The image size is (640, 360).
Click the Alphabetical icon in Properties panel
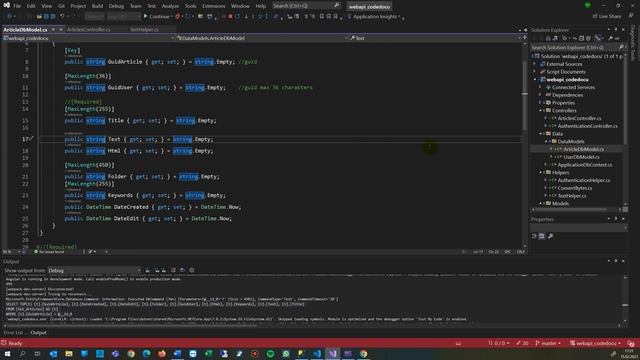tap(542, 236)
